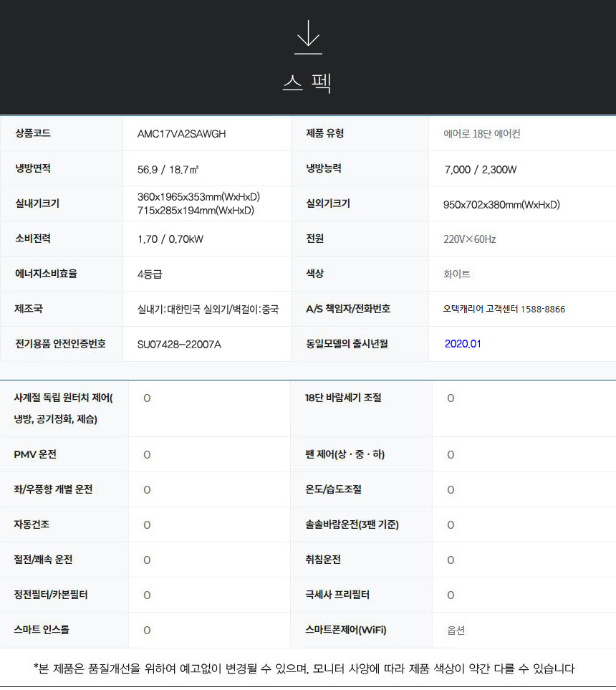This screenshot has height=690, width=616.
Task: Click the 950x702x380mm outdoor unit size
Action: 501,204
